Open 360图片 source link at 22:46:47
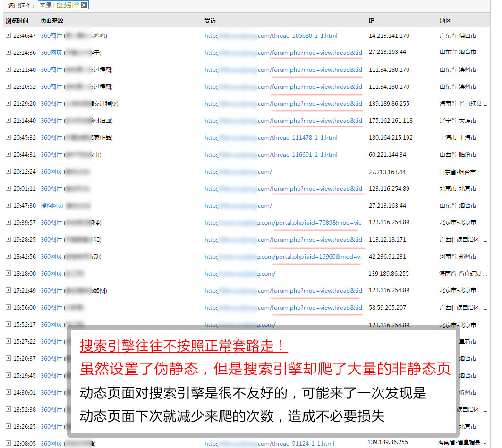This screenshot has height=448, width=502. click(x=51, y=36)
